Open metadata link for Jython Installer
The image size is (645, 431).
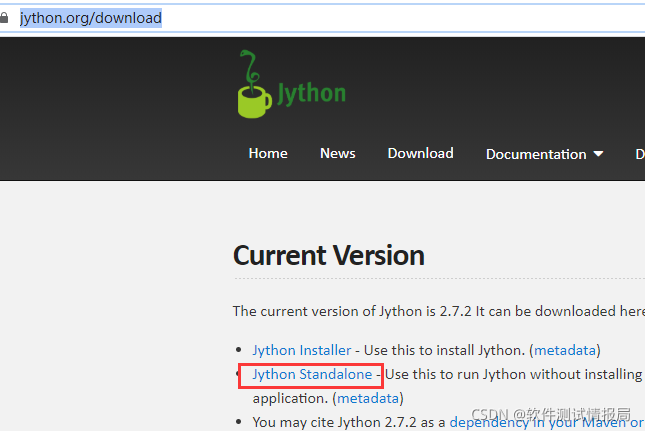click(565, 350)
